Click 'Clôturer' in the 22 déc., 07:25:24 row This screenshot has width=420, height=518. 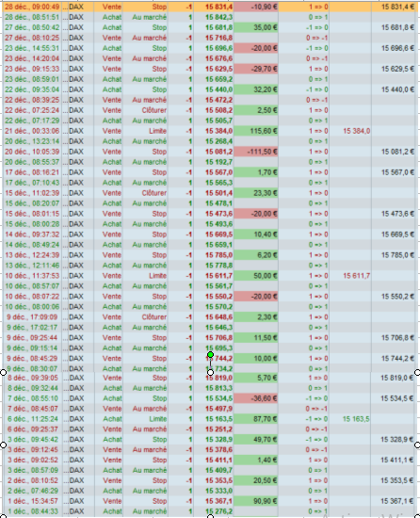click(x=154, y=110)
